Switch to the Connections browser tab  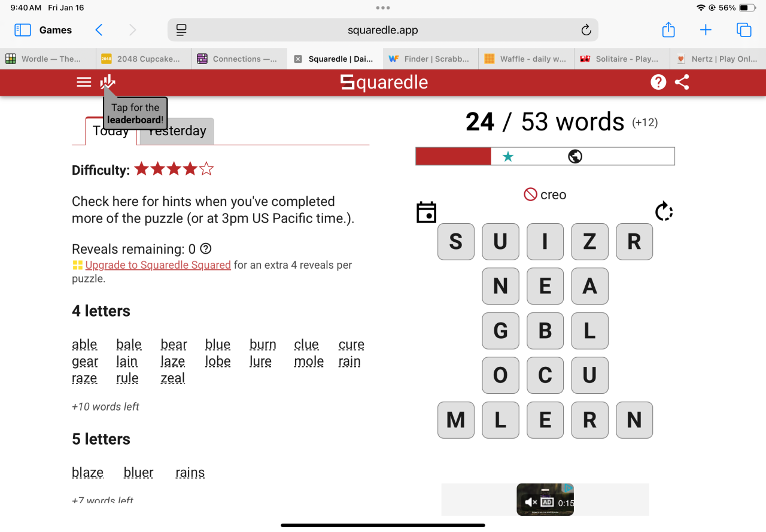point(240,59)
